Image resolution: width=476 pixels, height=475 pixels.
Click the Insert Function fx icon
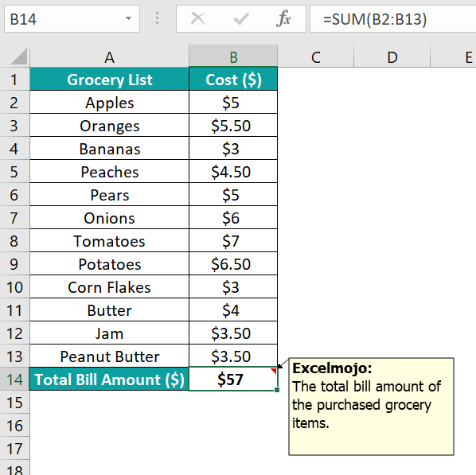click(283, 19)
